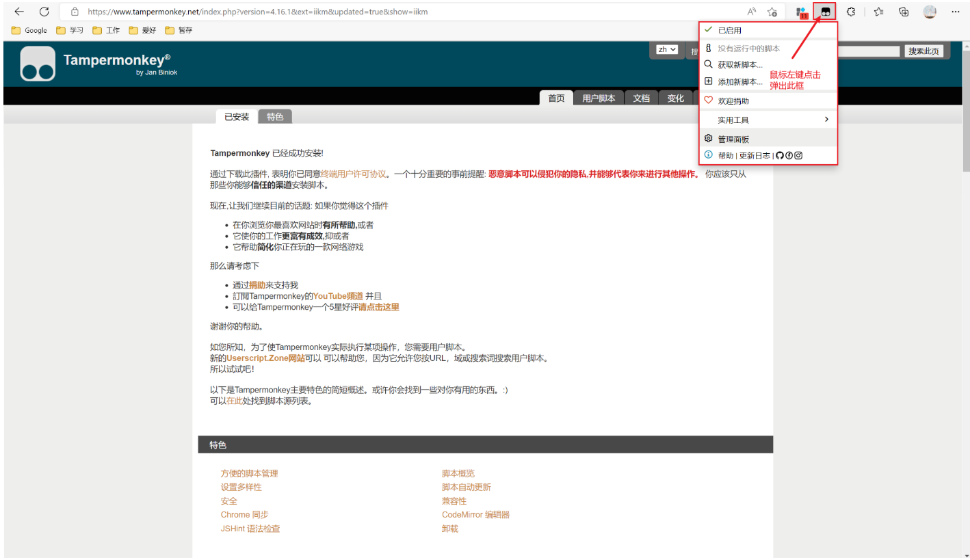Follow the 捐助 link in the bullet list
970x560 pixels.
(257, 285)
